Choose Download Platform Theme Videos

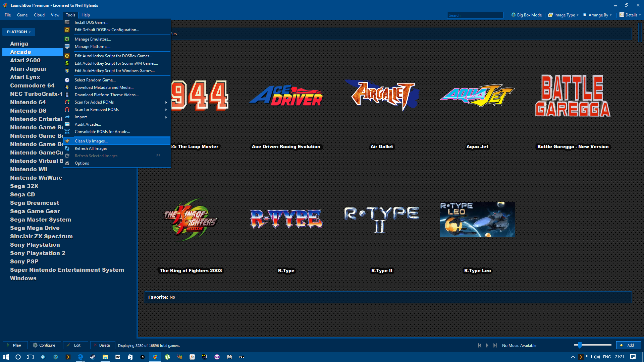(x=117, y=95)
